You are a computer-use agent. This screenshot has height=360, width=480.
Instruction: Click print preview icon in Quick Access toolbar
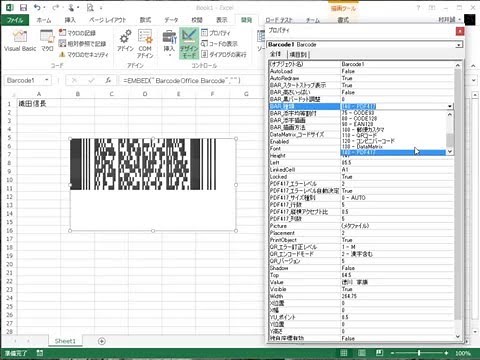click(90, 7)
